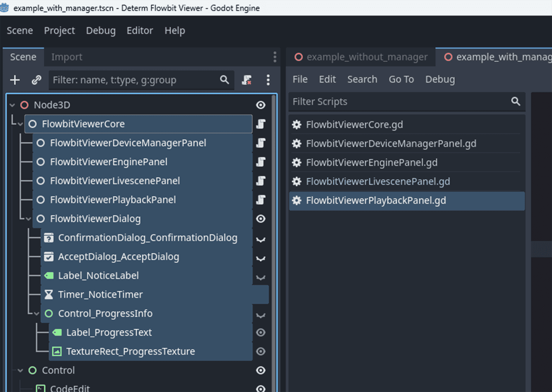The width and height of the screenshot is (552, 392).
Task: Open script attached to FlowbitViewerDeviceManagerPanel node
Action: pos(261,143)
